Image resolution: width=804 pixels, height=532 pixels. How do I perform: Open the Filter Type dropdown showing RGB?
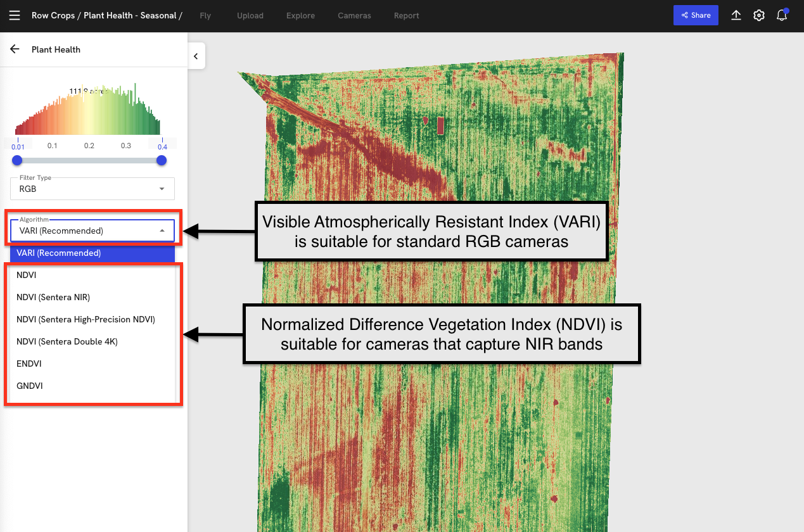pyautogui.click(x=93, y=189)
